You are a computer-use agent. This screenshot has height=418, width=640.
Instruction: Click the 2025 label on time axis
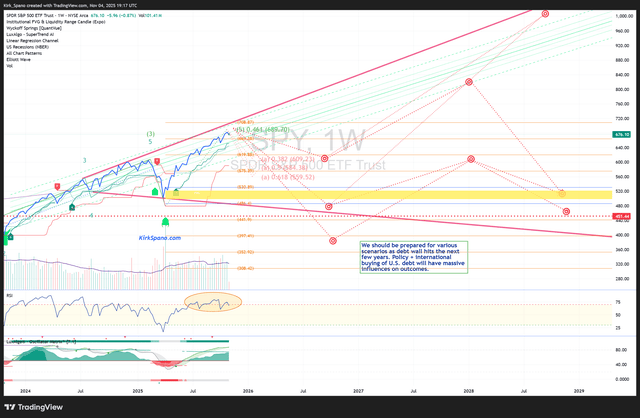coord(138,391)
